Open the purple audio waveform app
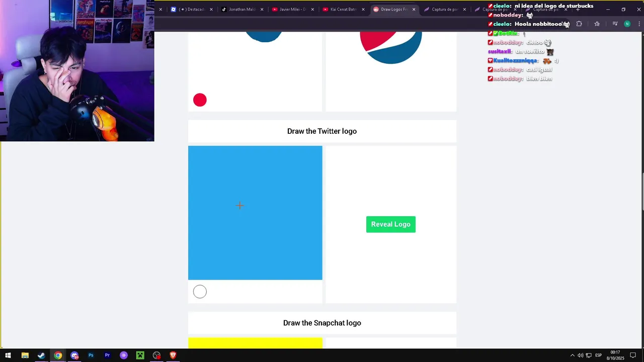The height and width of the screenshot is (362, 644). coord(124,355)
